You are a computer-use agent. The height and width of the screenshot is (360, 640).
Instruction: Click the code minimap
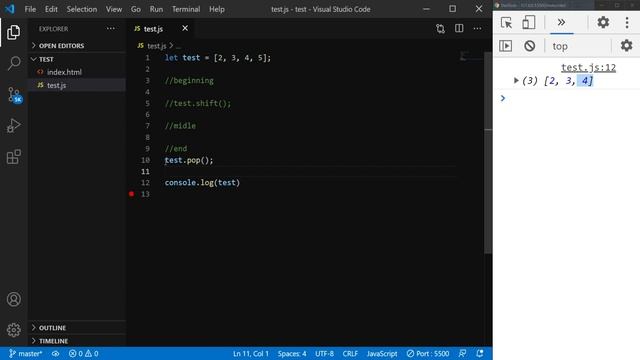471,56
